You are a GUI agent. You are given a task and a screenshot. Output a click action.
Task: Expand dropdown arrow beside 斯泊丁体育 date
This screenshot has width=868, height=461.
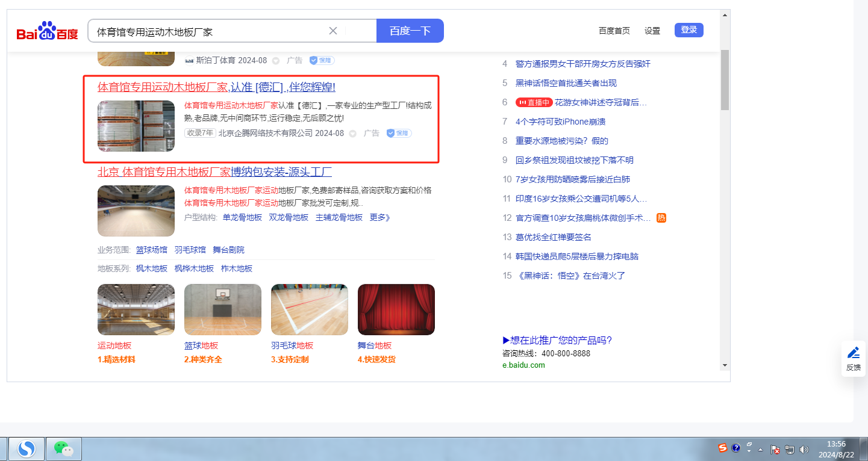(x=275, y=61)
